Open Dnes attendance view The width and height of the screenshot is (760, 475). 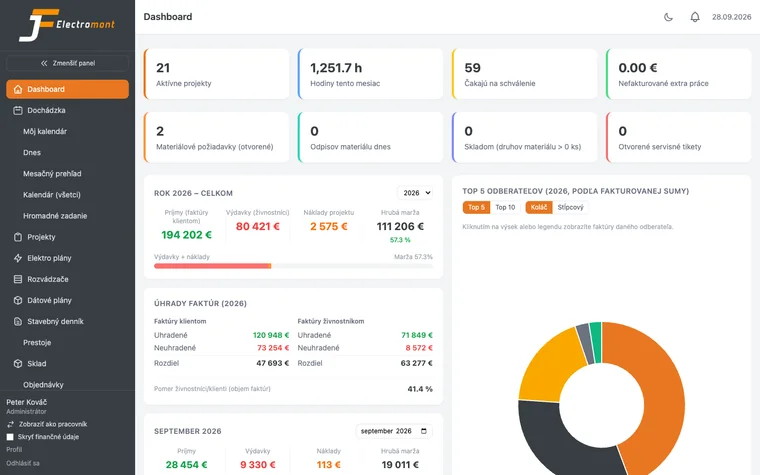point(32,153)
